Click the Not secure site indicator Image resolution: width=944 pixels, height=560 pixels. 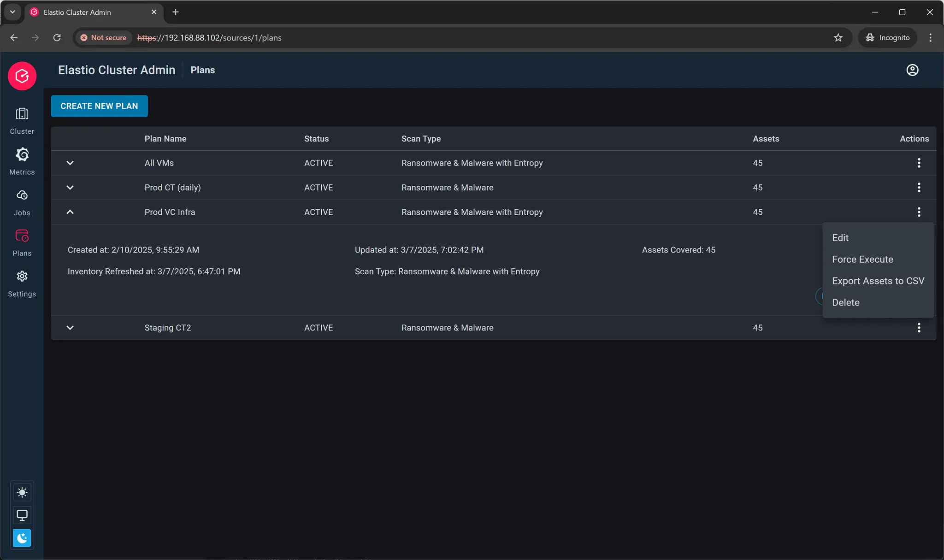click(x=104, y=38)
